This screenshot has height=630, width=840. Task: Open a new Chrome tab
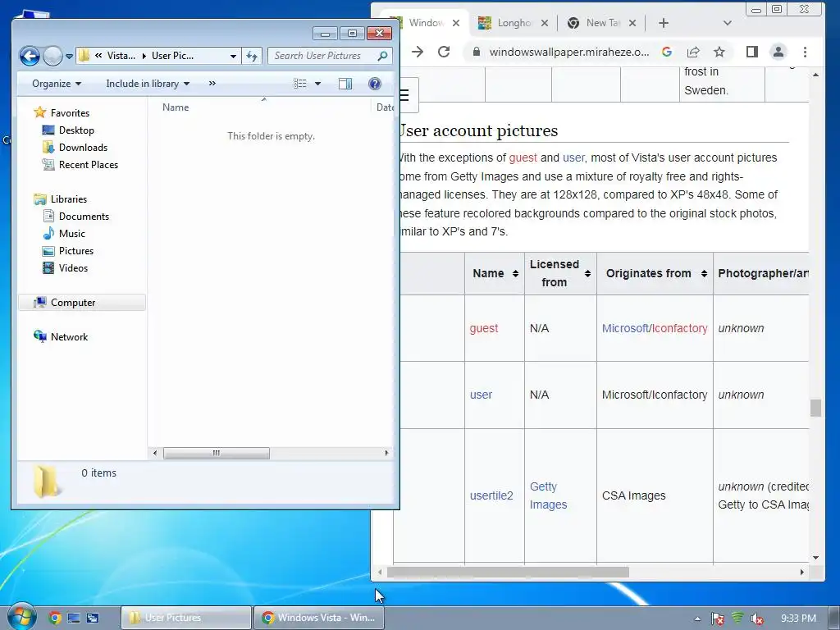[663, 23]
